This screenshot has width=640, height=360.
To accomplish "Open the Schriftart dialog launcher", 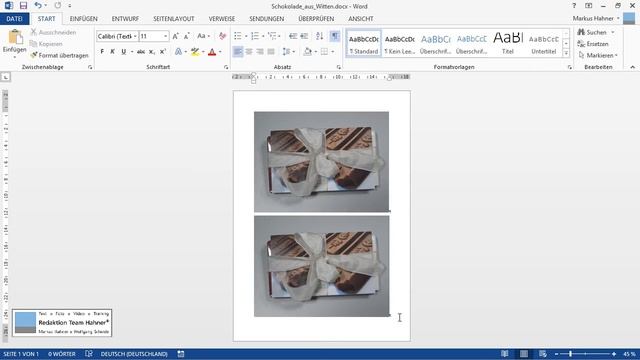I will (226, 67).
